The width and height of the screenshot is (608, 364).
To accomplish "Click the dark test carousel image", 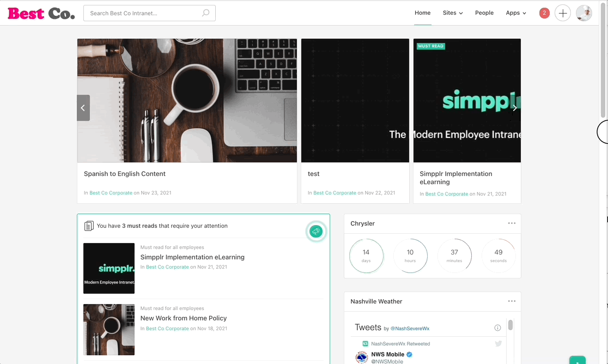I will tap(355, 100).
